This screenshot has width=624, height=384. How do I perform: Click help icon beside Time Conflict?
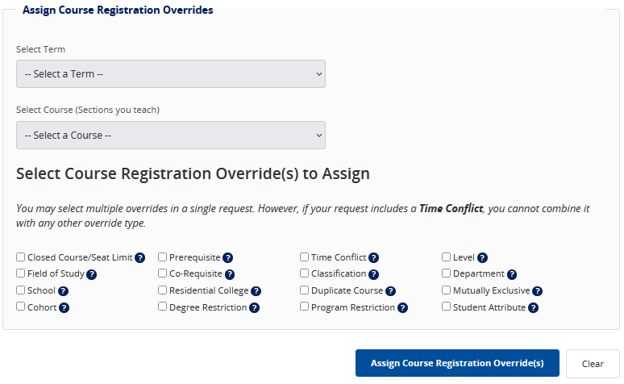pyautogui.click(x=373, y=258)
